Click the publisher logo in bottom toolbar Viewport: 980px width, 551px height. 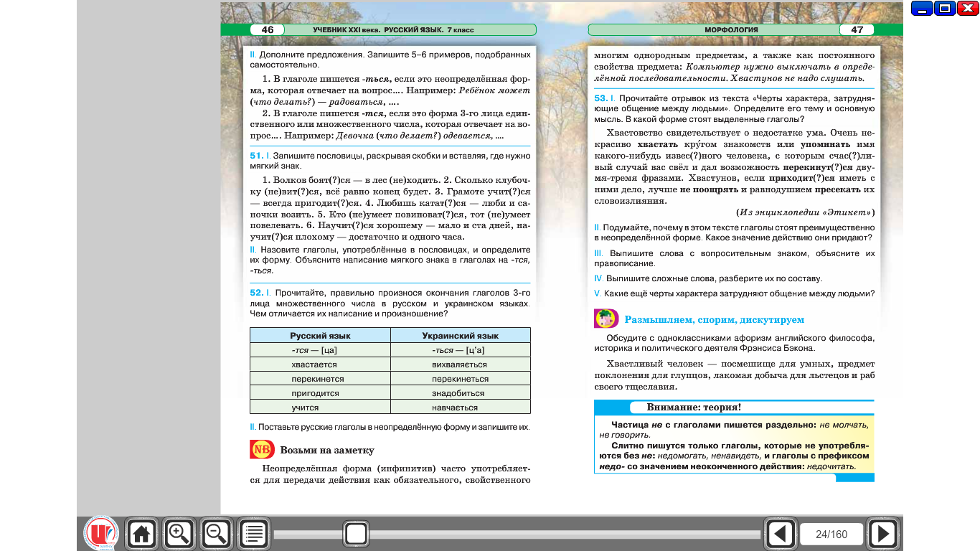click(101, 533)
